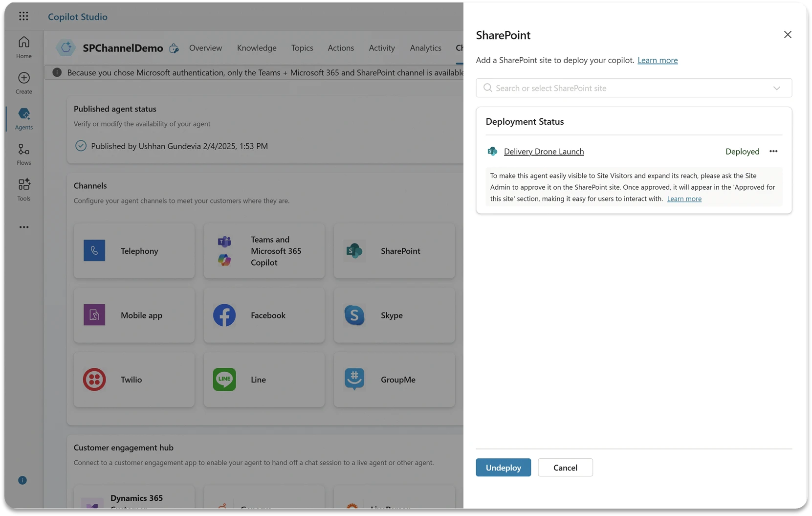
Task: Set up the Twilio channel
Action: [x=134, y=380]
